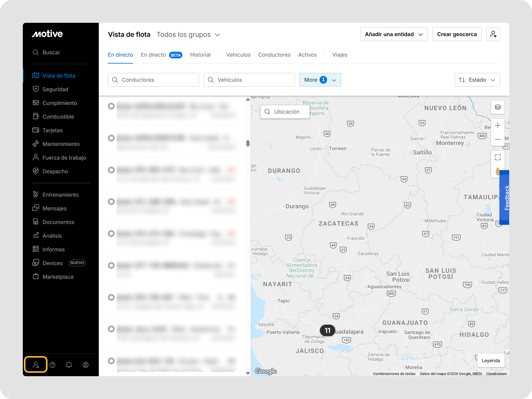Image resolution: width=532 pixels, height=399 pixels.
Task: Select the first vehicle's status circle
Action: 111,106
